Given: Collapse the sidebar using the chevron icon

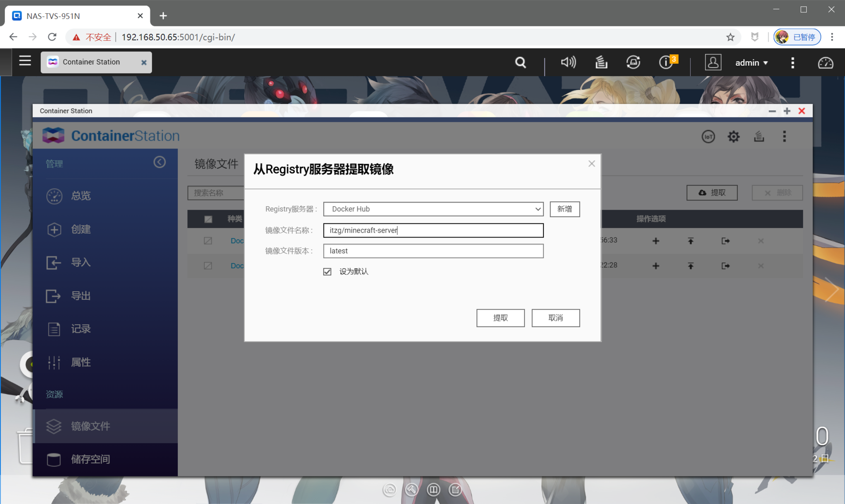Looking at the screenshot, I should point(159,162).
